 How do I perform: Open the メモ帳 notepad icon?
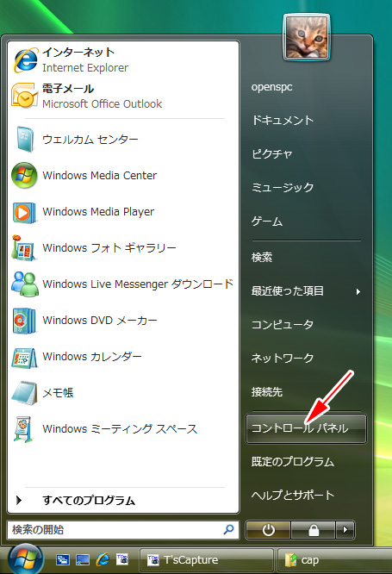[24, 393]
